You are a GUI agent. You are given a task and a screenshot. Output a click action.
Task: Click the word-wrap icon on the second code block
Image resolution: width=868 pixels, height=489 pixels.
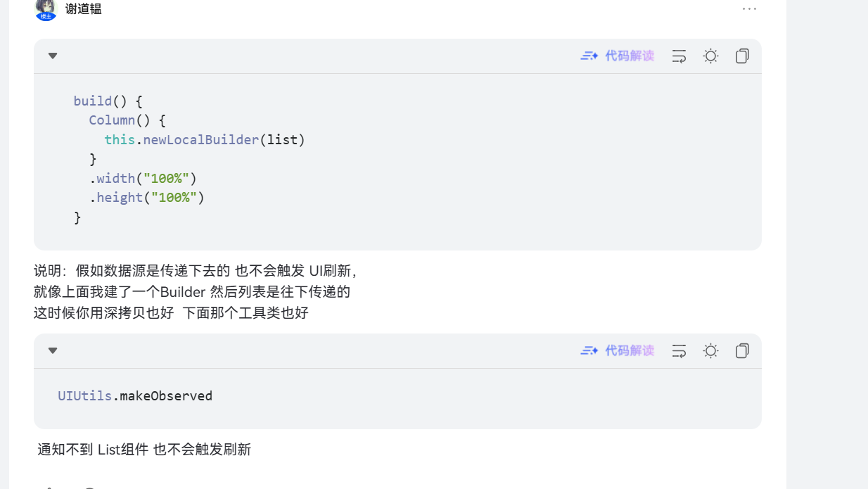(679, 350)
